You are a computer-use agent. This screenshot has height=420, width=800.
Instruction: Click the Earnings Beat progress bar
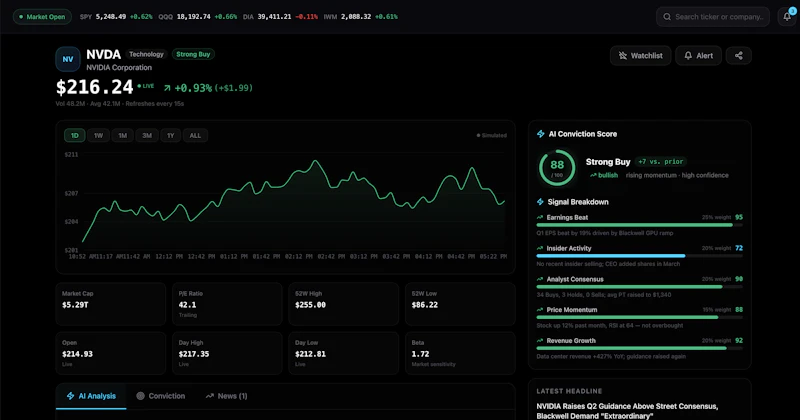pos(639,225)
